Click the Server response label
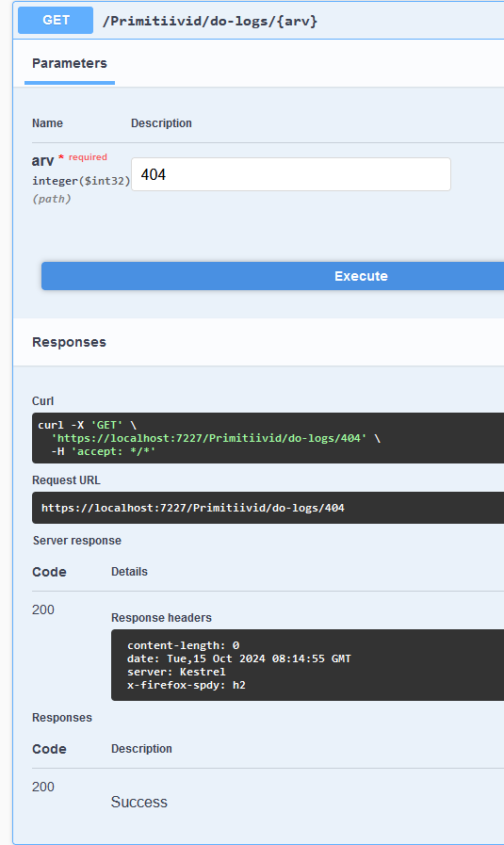Viewport: 504px width, 845px height. point(77,541)
